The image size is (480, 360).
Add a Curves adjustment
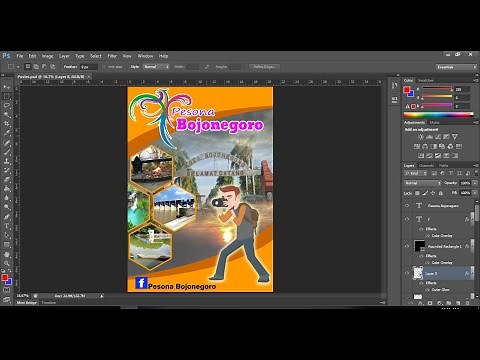438,137
